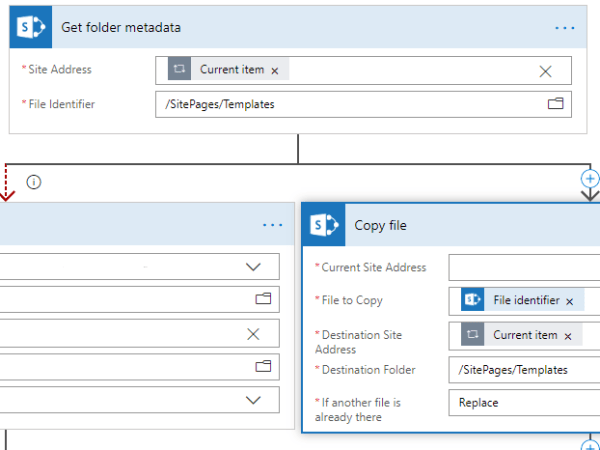Open the Get folder metadata ellipsis menu
Image resolution: width=600 pixels, height=450 pixels.
point(564,28)
